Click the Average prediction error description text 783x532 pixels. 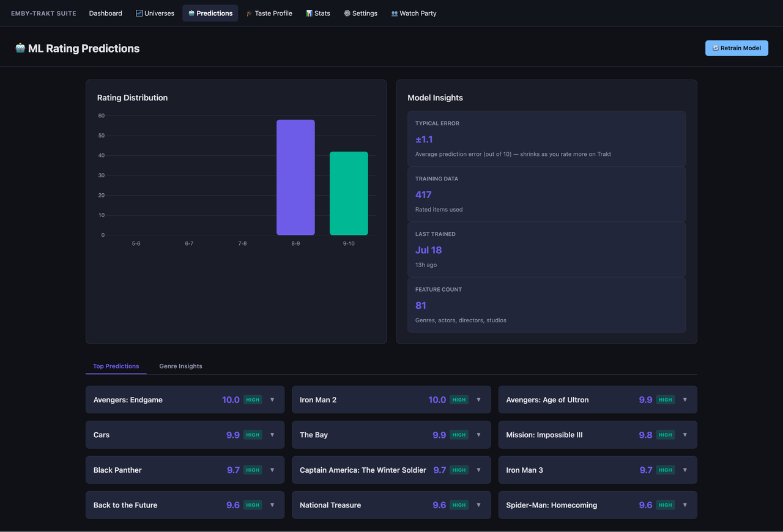point(513,154)
